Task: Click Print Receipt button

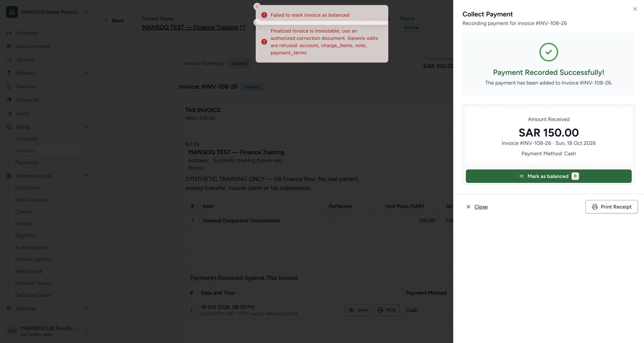Action: tap(612, 207)
